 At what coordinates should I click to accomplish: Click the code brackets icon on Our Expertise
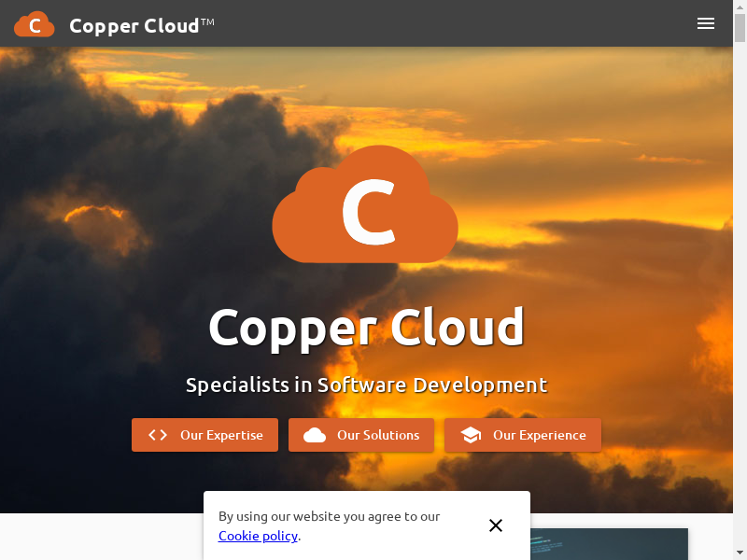pos(158,435)
